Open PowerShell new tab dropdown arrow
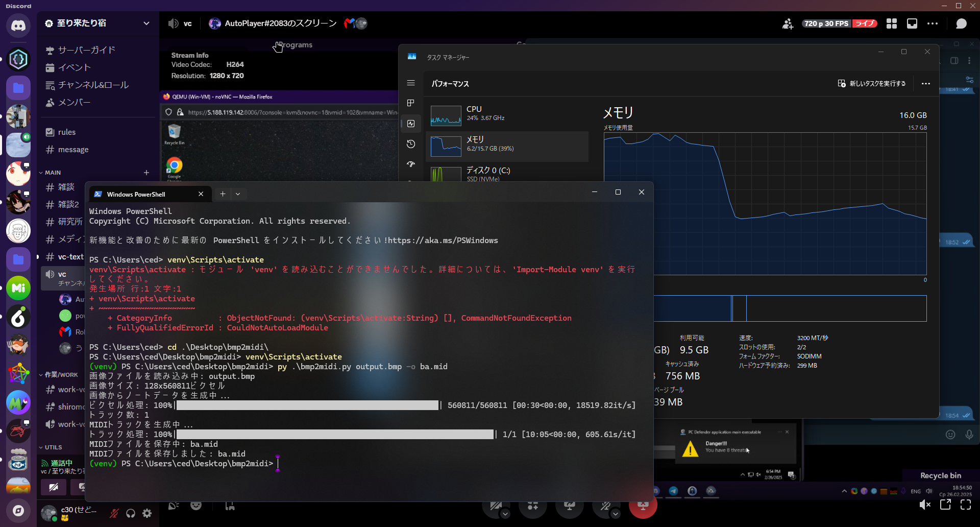This screenshot has width=980, height=527. pyautogui.click(x=238, y=194)
